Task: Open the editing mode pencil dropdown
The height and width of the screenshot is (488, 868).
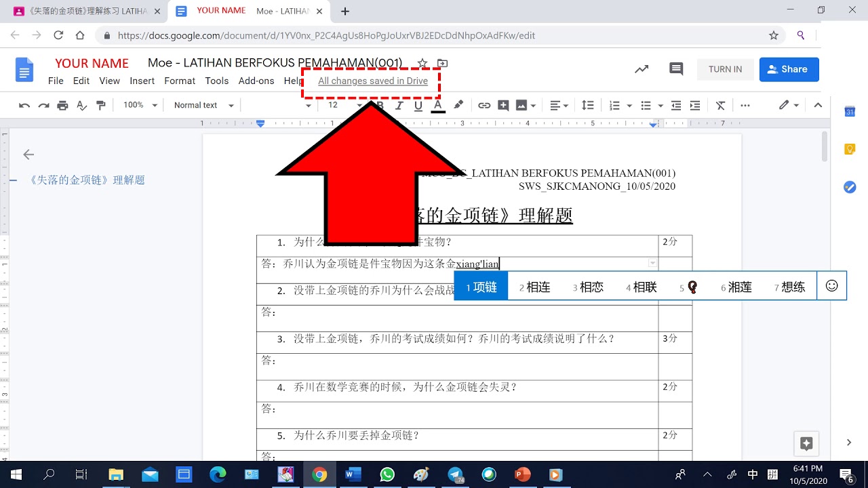Action: (x=789, y=105)
